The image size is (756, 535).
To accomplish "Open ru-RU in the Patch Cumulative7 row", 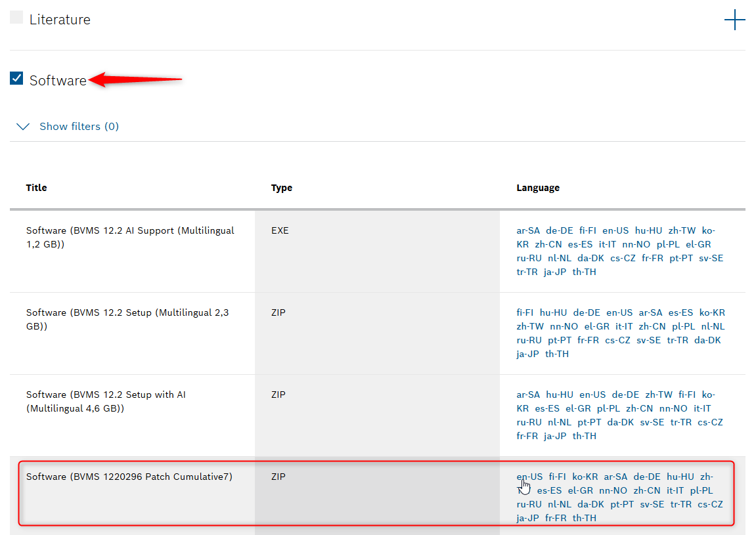I will click(529, 504).
